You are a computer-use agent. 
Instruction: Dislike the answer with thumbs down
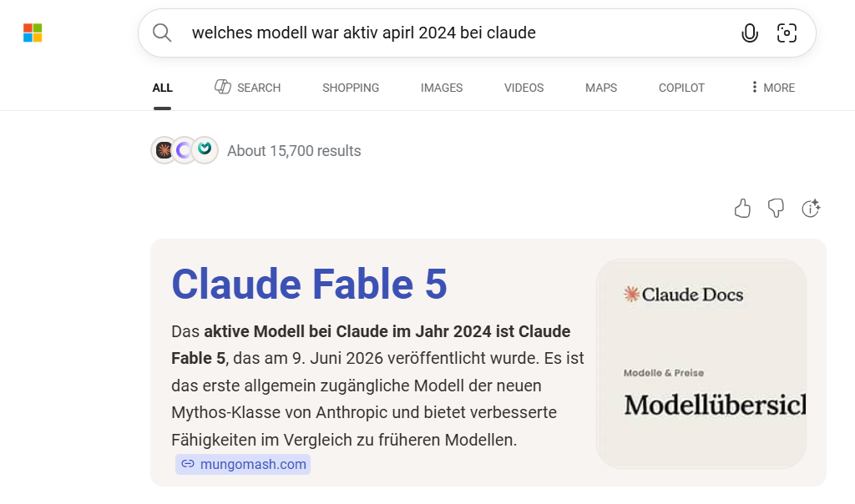point(776,208)
